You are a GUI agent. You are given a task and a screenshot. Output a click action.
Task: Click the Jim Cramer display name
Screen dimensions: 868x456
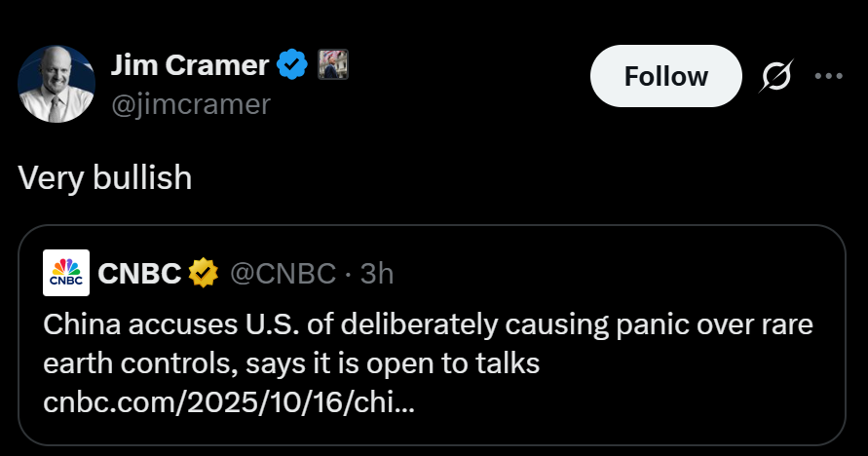coord(189,65)
